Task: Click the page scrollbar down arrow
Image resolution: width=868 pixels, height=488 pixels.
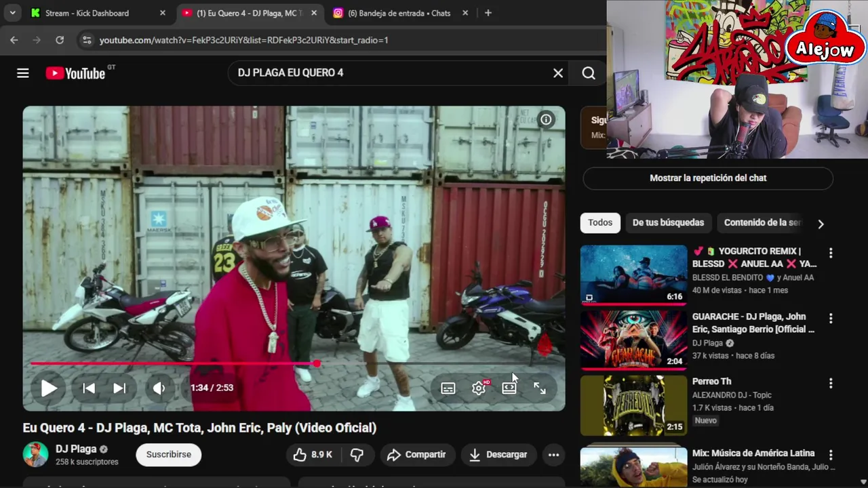Action: click(x=863, y=482)
